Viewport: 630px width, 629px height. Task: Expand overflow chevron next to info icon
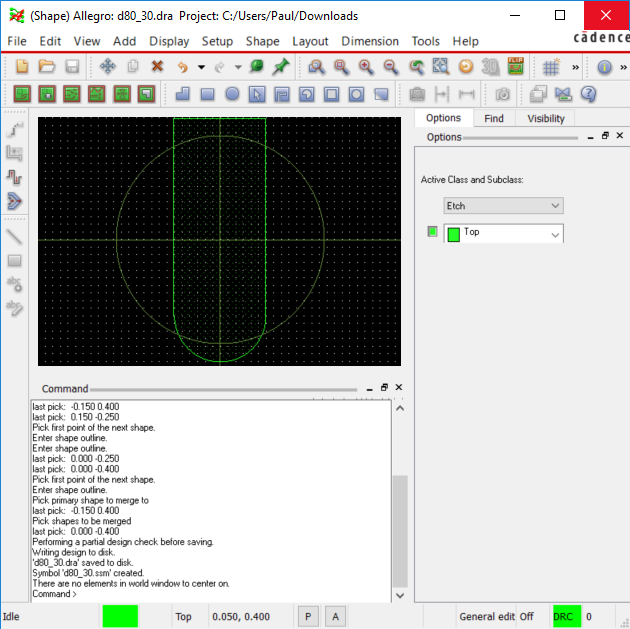623,67
